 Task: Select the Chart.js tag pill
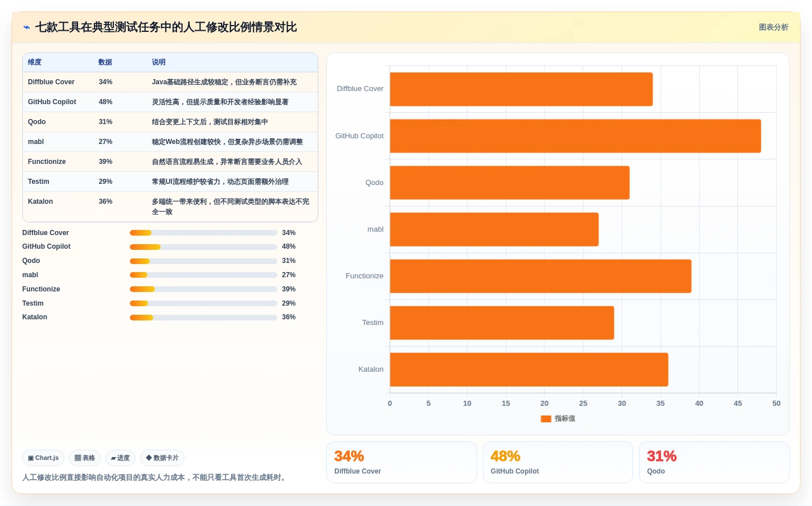tap(43, 458)
